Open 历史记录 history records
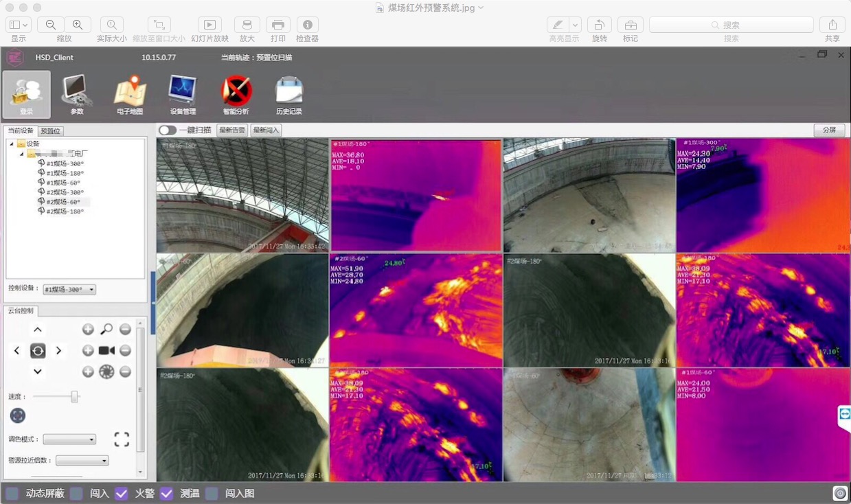Screen dimensions: 851x504 coord(288,94)
